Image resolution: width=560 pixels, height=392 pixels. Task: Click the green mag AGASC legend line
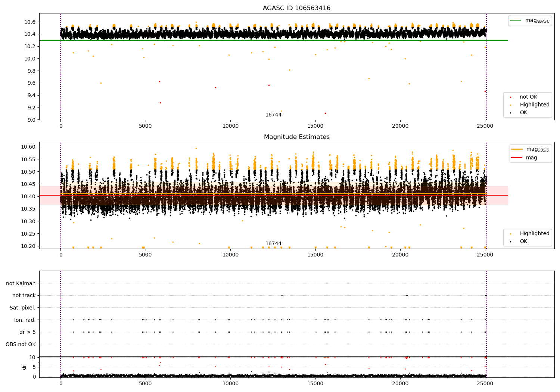click(x=517, y=21)
